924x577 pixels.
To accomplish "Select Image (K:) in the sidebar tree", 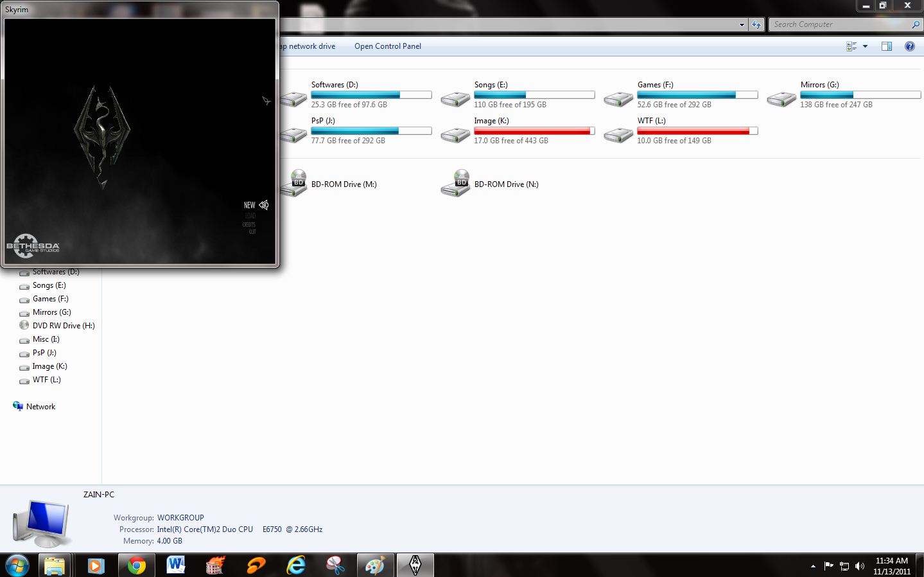I will 49,366.
